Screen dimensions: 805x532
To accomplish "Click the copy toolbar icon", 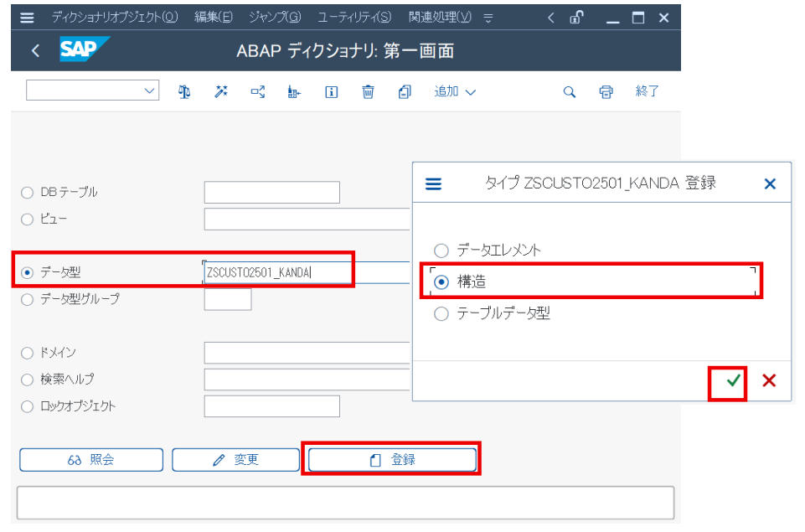I will pos(405,92).
